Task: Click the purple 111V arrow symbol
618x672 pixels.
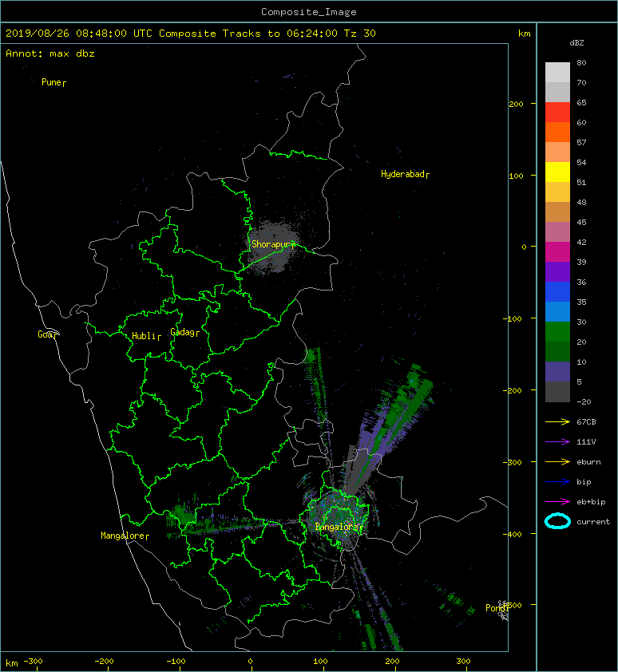Action: 557,442
